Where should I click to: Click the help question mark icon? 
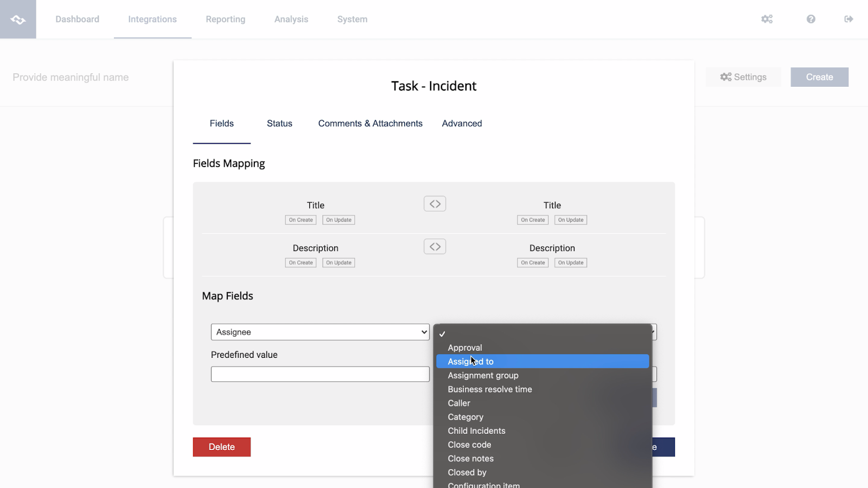(810, 19)
